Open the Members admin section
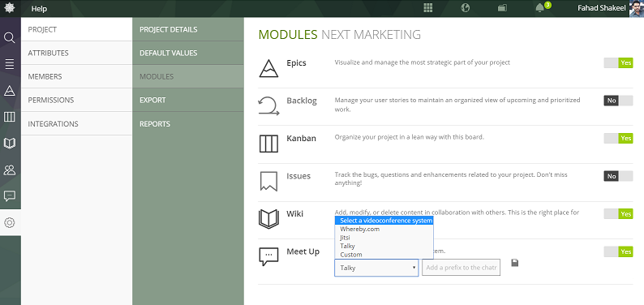 click(76, 76)
